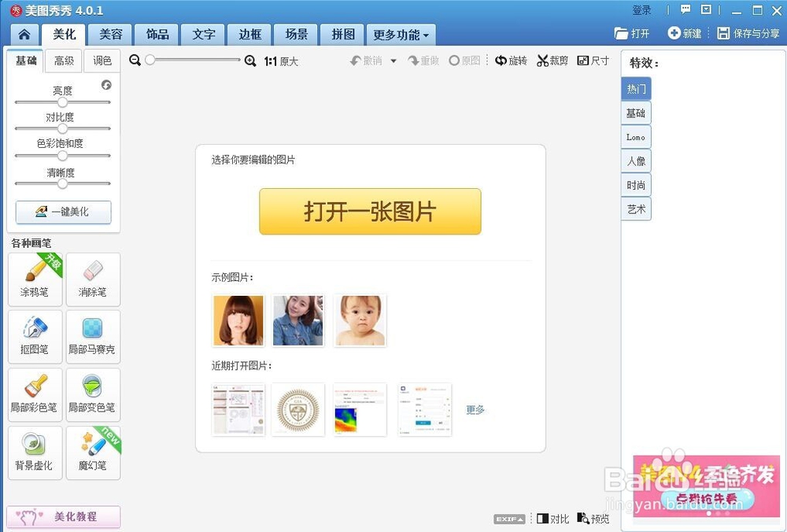The image size is (787, 532).
Task: Select the 基础 adjustments sub-tab
Action: point(26,61)
